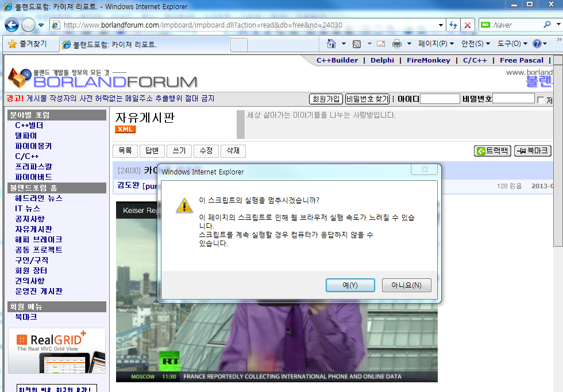The image size is (563, 392).
Task: Click the Refresh page icon
Action: (x=453, y=25)
